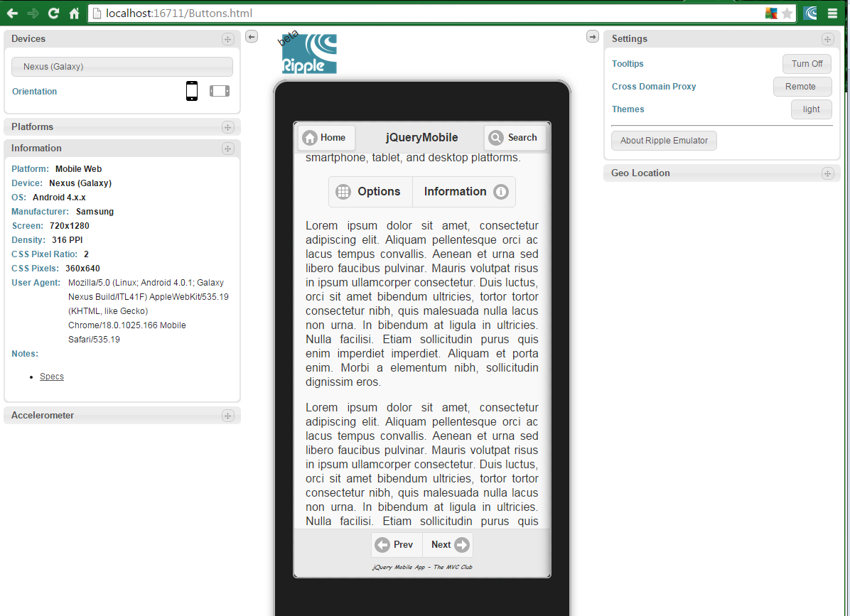Screen dimensions: 850x616
Task: Click the colorful extension icon in address bar
Action: click(771, 13)
